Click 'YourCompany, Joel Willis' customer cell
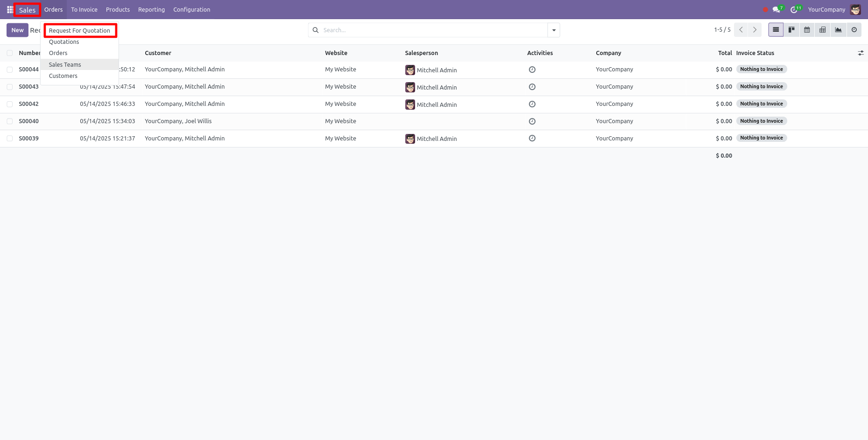The height and width of the screenshot is (440, 868). pyautogui.click(x=178, y=121)
